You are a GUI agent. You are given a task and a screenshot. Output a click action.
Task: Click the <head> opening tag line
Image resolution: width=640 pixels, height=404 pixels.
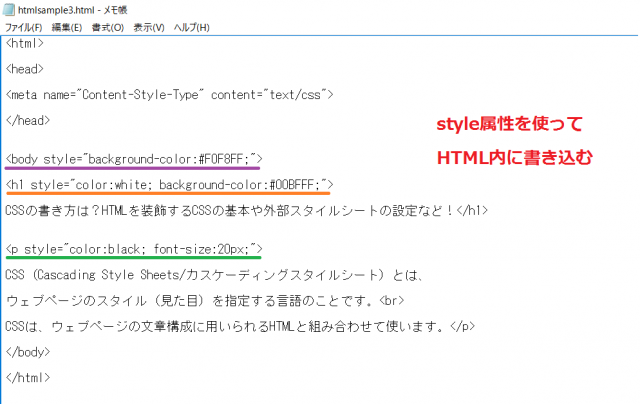click(x=25, y=69)
